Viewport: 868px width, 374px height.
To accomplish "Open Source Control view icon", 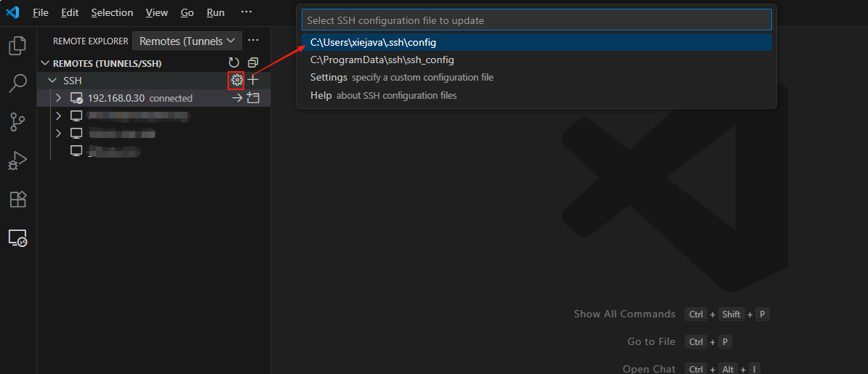I will pos(17,122).
